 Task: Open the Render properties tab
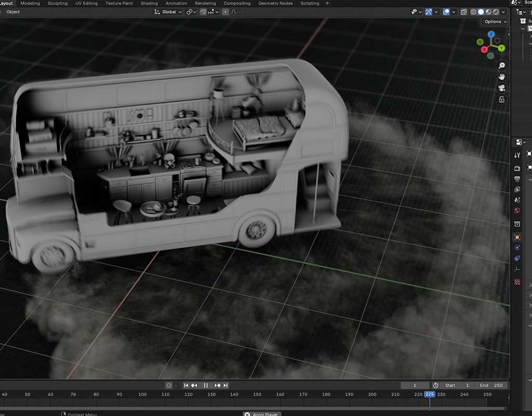coord(517,168)
